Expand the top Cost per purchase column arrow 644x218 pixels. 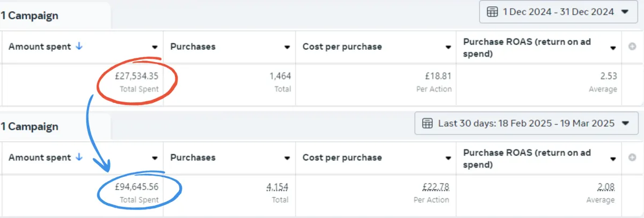[448, 47]
